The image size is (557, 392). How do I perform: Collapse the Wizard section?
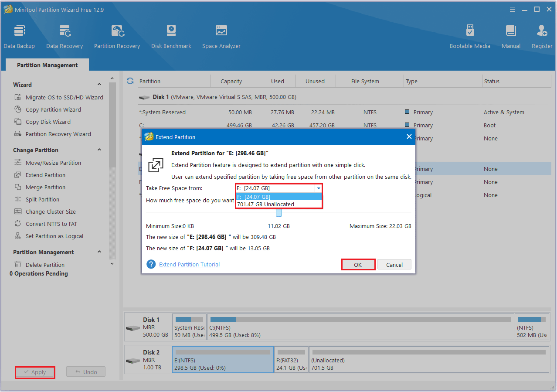pyautogui.click(x=99, y=84)
